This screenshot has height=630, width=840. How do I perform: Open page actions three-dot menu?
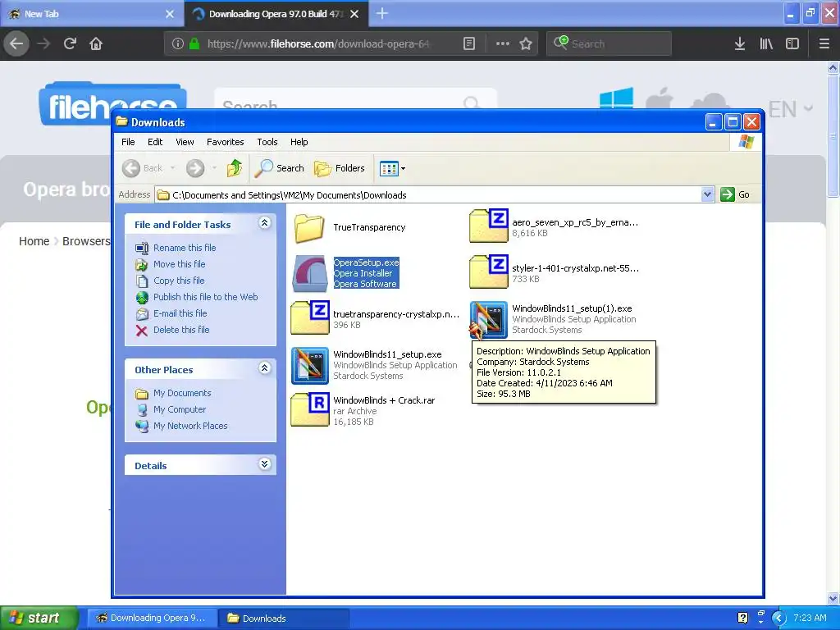tap(503, 43)
